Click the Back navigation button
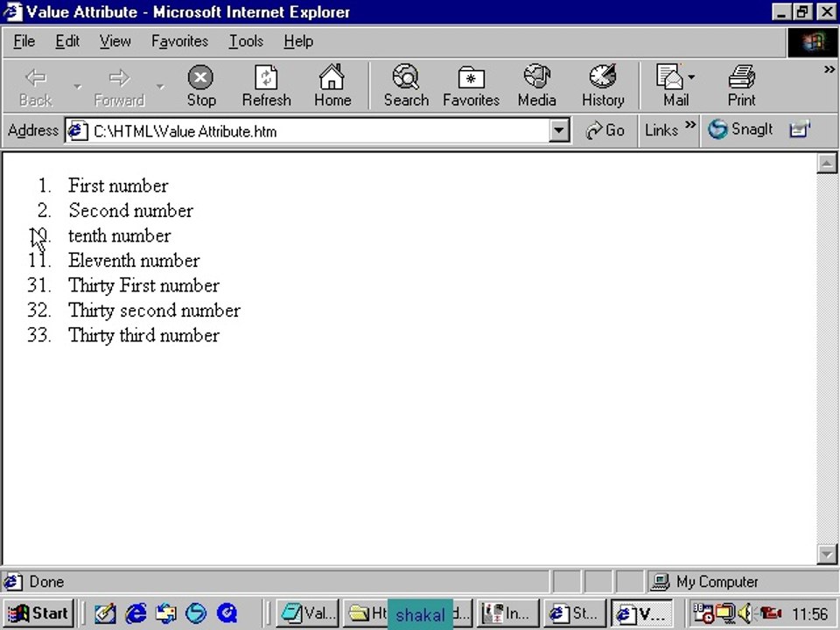The height and width of the screenshot is (630, 840). pos(37,87)
